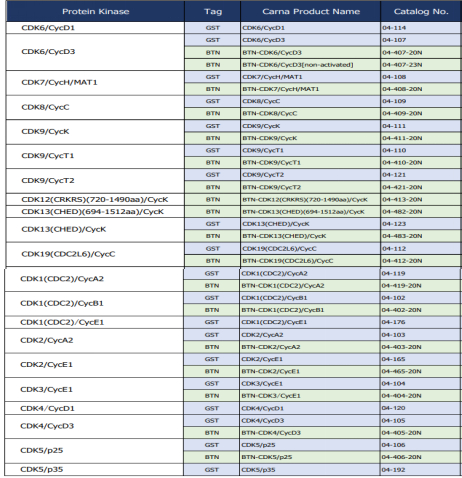Screen dimensions: 462x478
Task: Click catalog number 04-412-20N
Action: pos(402,261)
